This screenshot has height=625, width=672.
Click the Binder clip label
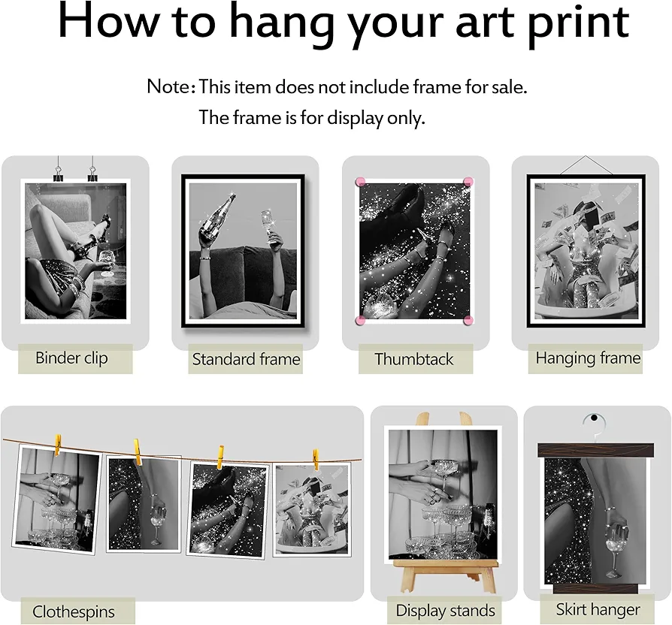[x=71, y=358]
